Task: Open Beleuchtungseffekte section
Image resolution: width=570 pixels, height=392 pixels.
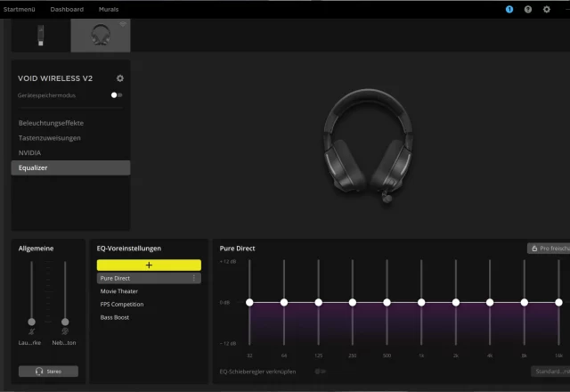Action: coord(49,123)
